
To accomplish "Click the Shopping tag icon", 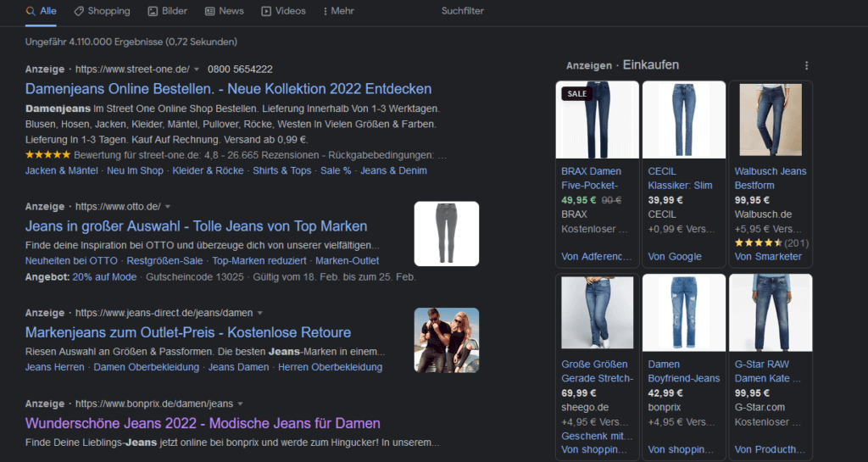I will tap(79, 11).
